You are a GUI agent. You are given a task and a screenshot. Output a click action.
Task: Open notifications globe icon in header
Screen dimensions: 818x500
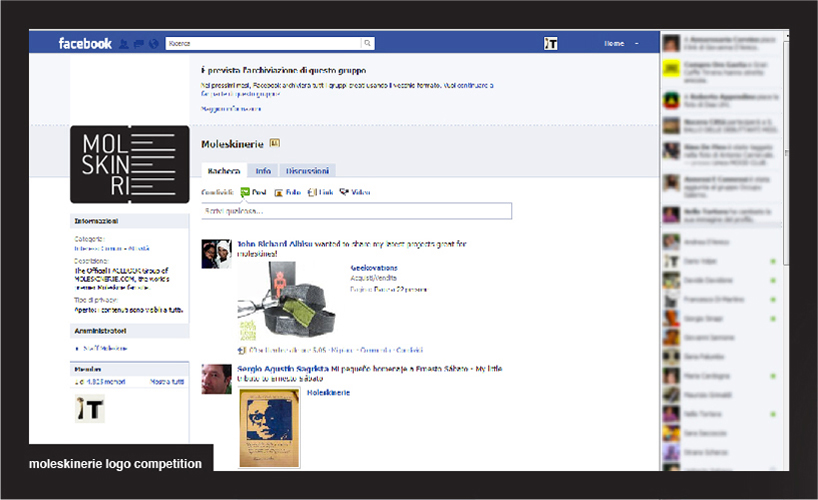point(153,43)
